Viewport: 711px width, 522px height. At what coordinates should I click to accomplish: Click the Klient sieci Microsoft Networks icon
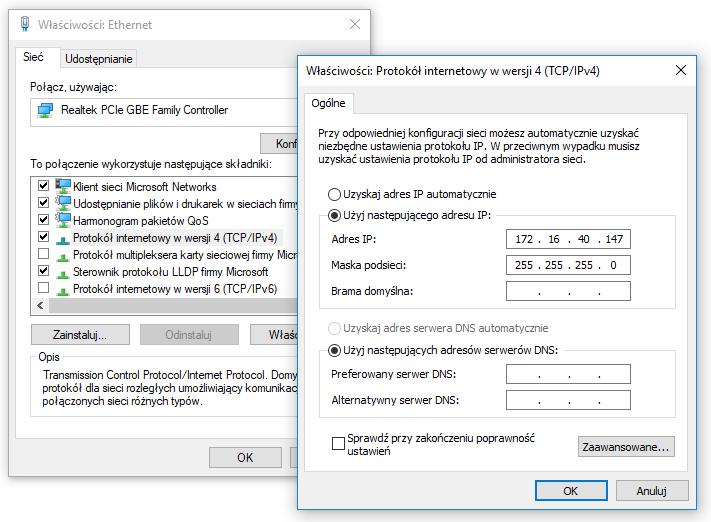click(63, 186)
